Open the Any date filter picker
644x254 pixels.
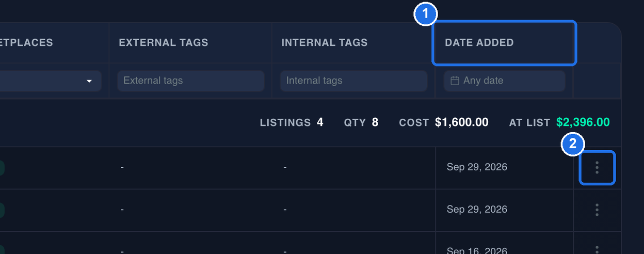[504, 81]
